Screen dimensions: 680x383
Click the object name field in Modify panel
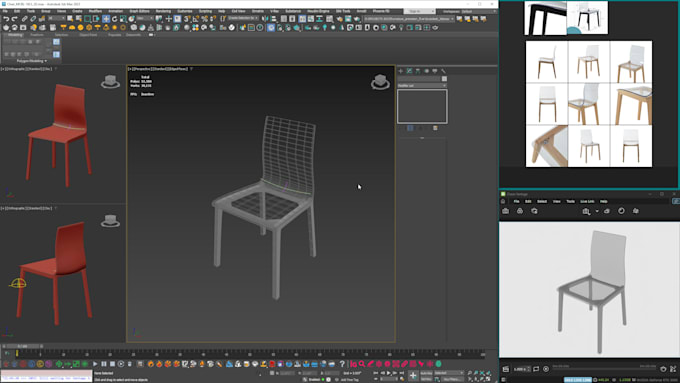tap(419, 79)
